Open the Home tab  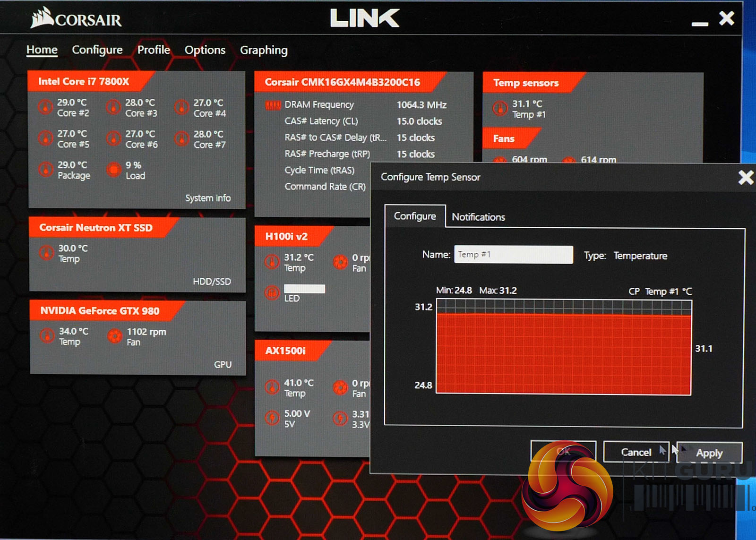[x=42, y=50]
